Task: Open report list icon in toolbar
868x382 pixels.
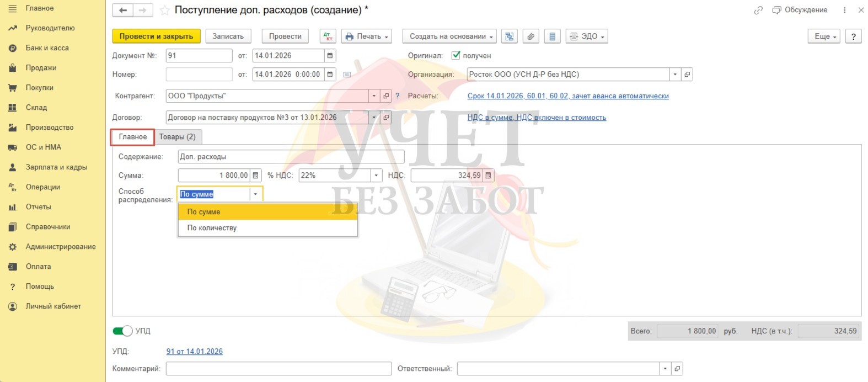Action: [552, 36]
